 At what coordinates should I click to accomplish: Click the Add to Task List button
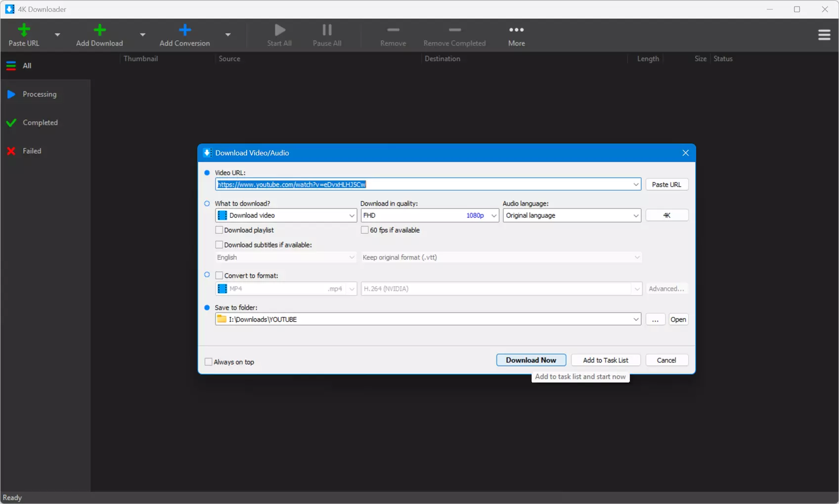(606, 360)
